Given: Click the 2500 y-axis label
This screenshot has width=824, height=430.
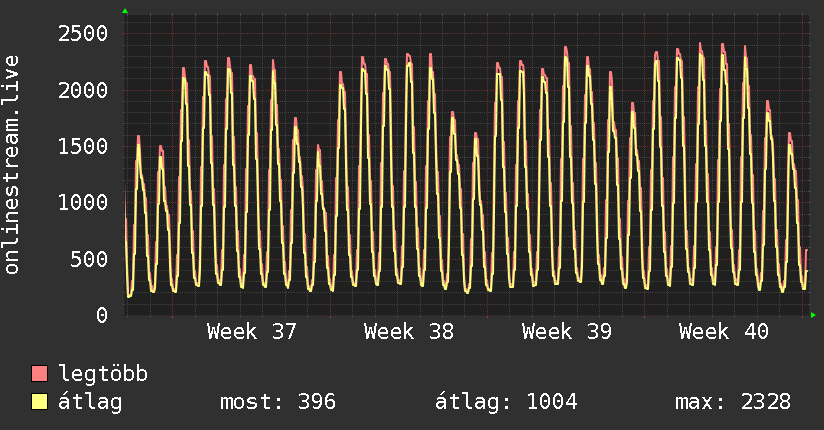Looking at the screenshot, I should pos(83,34).
